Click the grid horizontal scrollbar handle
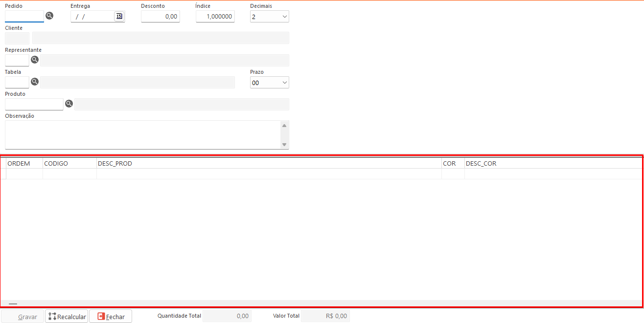 pyautogui.click(x=13, y=304)
